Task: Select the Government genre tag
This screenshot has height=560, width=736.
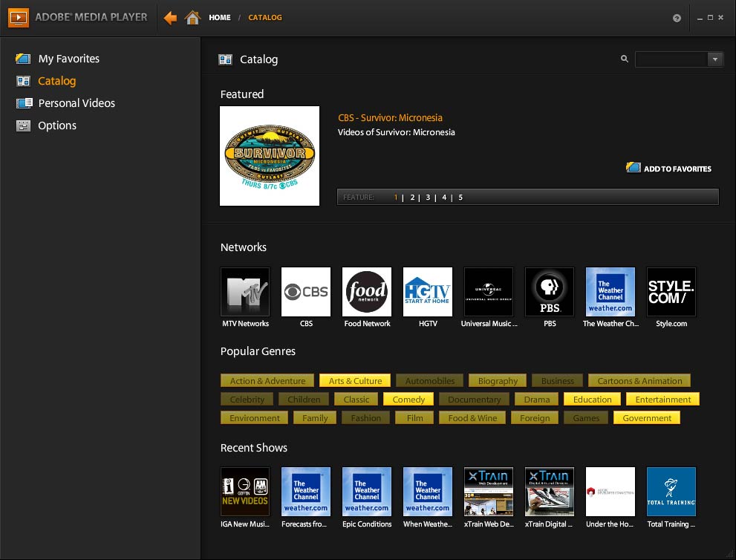Action: [647, 417]
